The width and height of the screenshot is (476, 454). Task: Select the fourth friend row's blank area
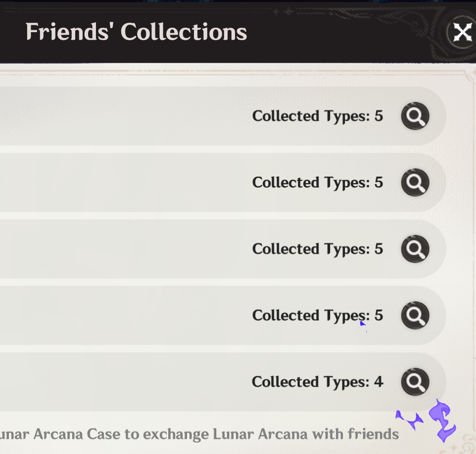tap(124, 315)
